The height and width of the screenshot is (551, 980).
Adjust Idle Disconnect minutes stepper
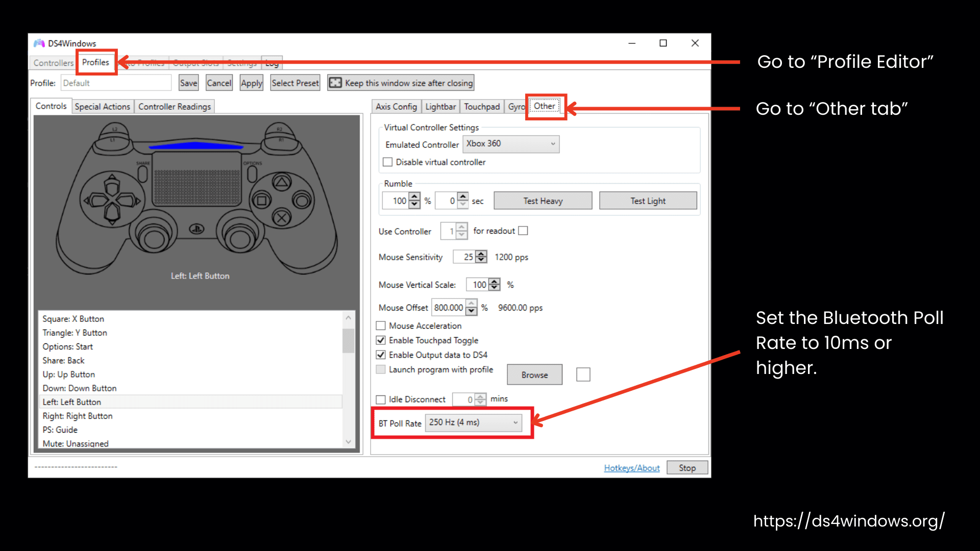point(480,399)
